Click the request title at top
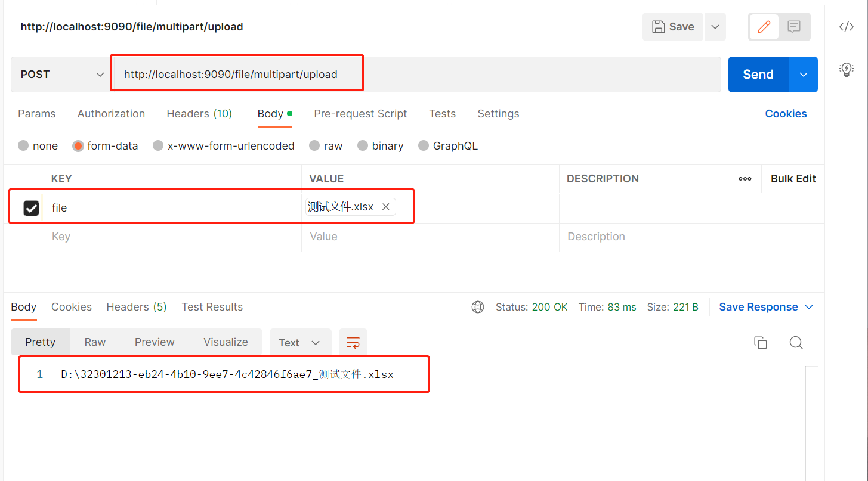Image resolution: width=868 pixels, height=481 pixels. (x=132, y=27)
